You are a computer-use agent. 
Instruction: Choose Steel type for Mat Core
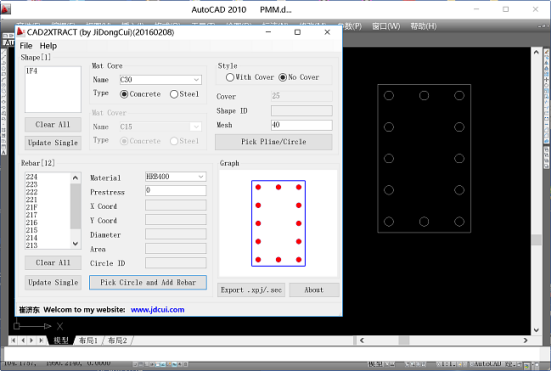[184, 94]
